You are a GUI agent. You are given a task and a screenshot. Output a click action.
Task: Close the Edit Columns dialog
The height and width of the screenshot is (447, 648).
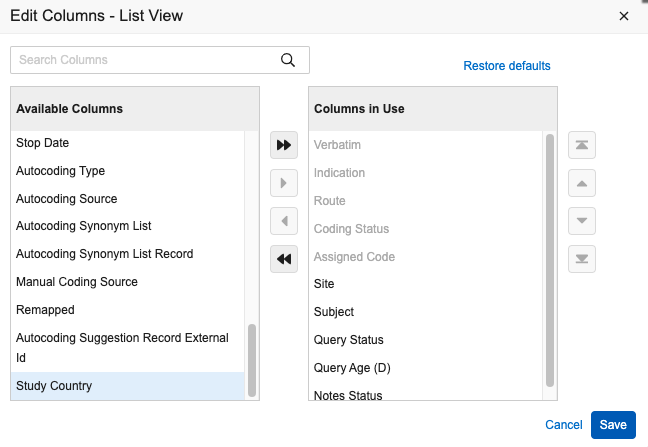click(x=624, y=16)
